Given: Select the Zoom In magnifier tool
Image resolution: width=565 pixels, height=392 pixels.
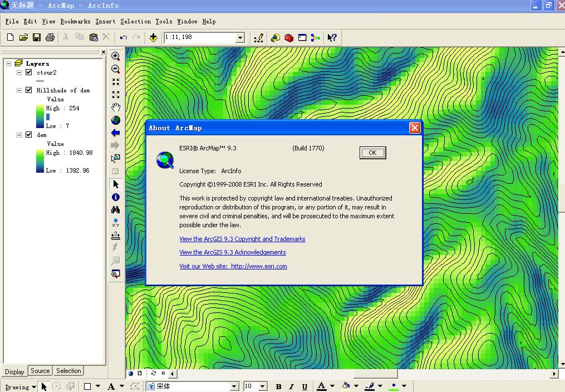Looking at the screenshot, I should point(116,56).
